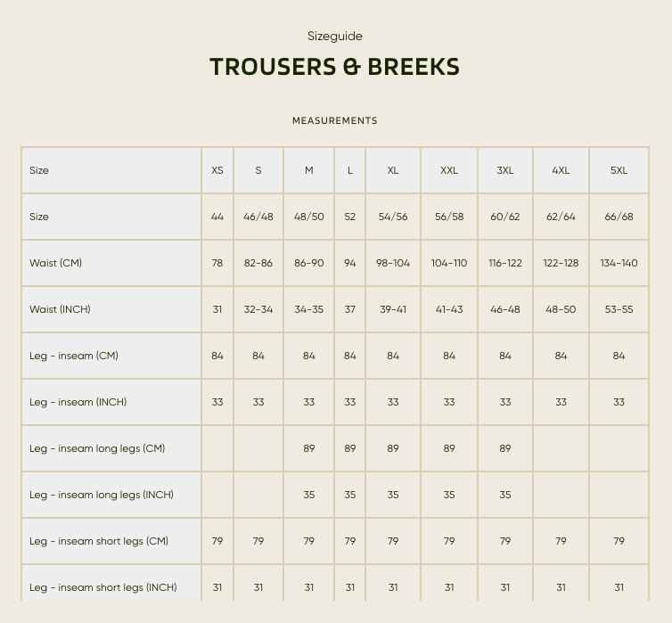This screenshot has width=672, height=623.
Task: Select the 3XL column header
Action: coord(505,170)
